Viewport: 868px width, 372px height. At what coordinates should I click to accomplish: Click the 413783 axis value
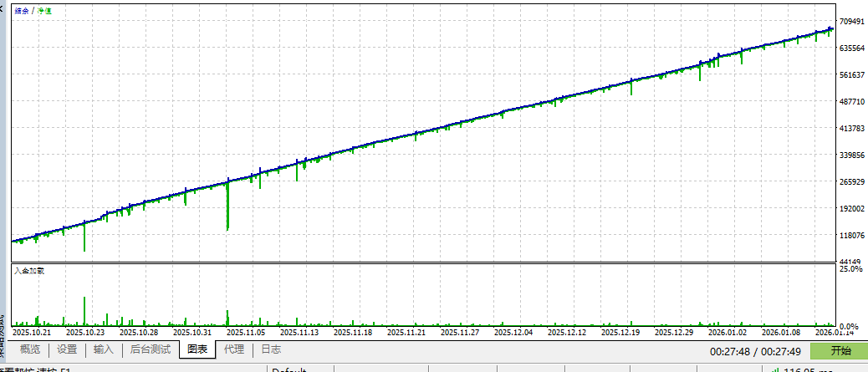coord(852,129)
